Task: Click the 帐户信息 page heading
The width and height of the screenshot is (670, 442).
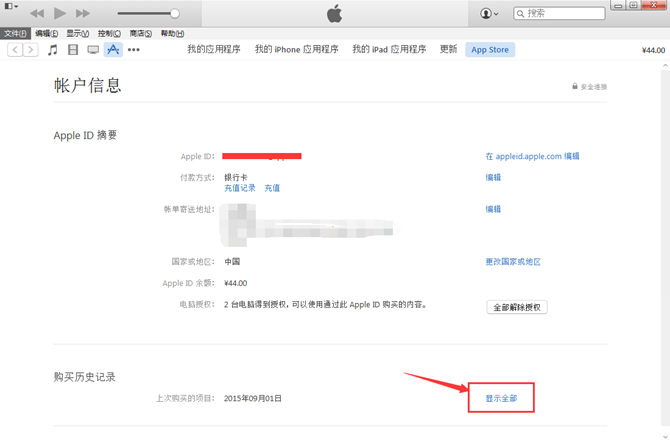Action: tap(88, 85)
